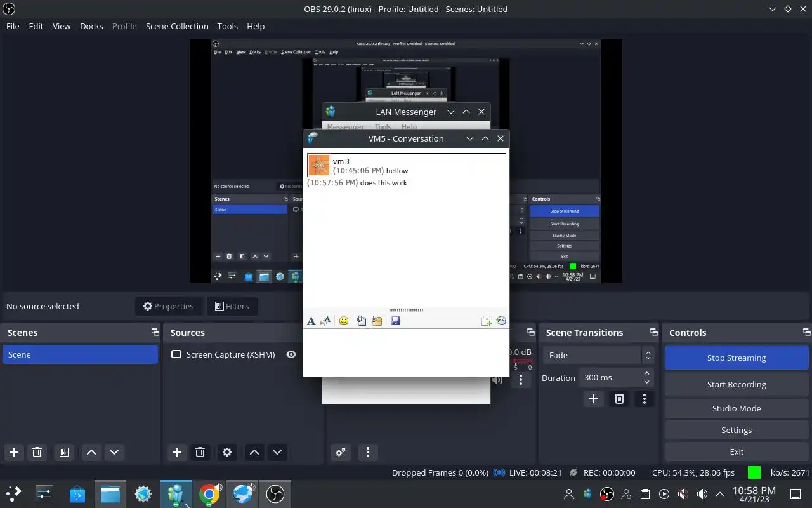The height and width of the screenshot is (508, 812).
Task: Open the Audio Mixer dock's three-dot menu
Action: tap(368, 452)
